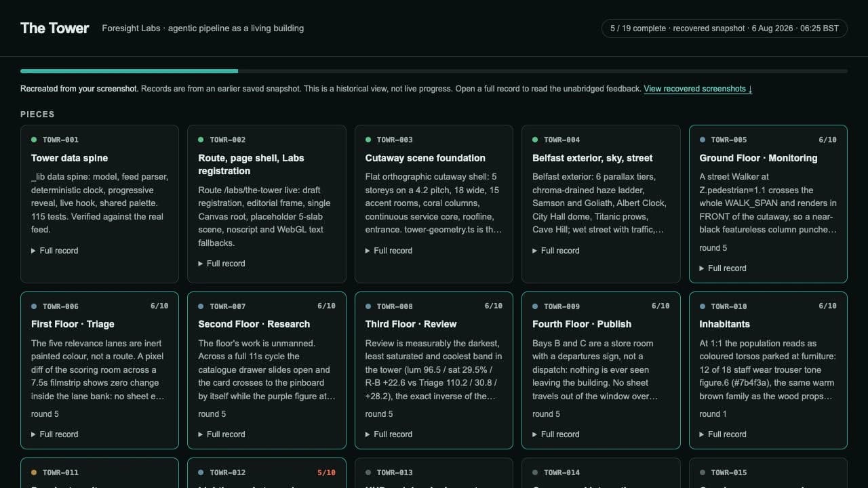The width and height of the screenshot is (868, 488).
Task: Expand Full record for TOWR-001 card
Action: 55,251
